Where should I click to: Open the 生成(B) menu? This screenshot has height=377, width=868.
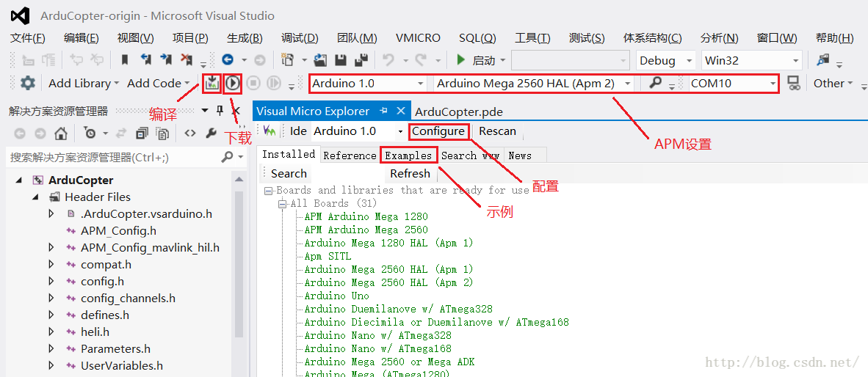coord(245,38)
